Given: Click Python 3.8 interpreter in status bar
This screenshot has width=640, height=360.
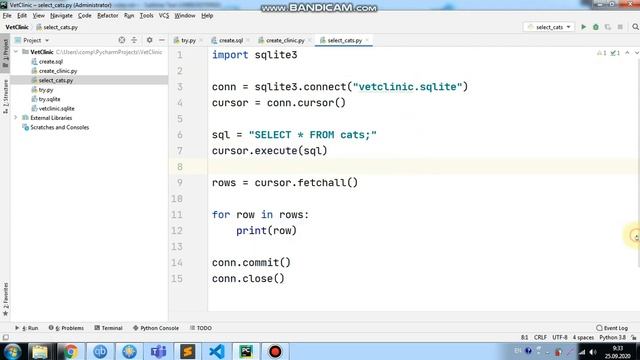Looking at the screenshot, I should coord(612,338).
